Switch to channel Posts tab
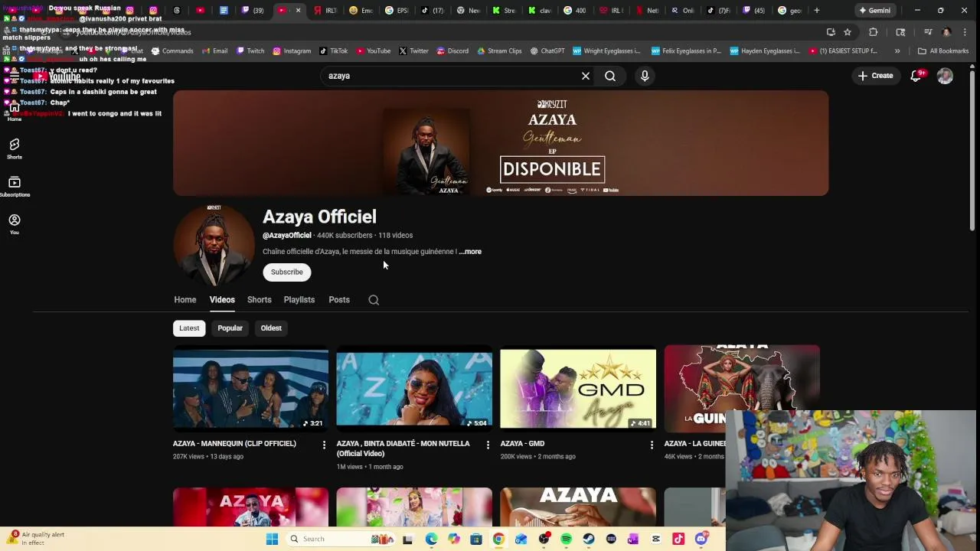Image resolution: width=980 pixels, height=551 pixels. (x=339, y=300)
